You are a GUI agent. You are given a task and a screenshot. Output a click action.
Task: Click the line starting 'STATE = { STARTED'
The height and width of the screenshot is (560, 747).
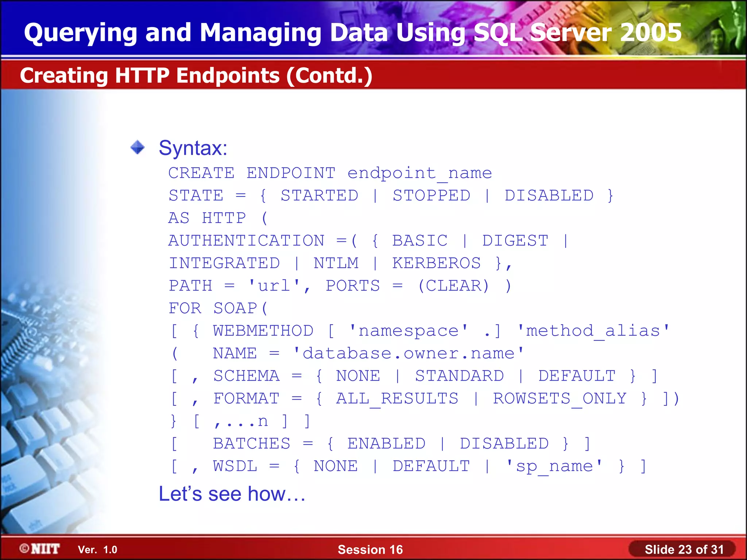click(x=391, y=196)
